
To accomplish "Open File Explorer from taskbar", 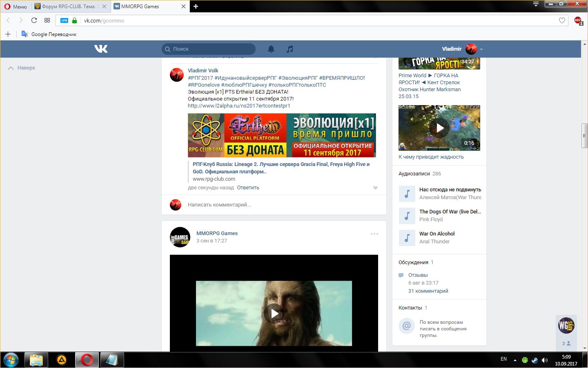I will [x=36, y=360].
